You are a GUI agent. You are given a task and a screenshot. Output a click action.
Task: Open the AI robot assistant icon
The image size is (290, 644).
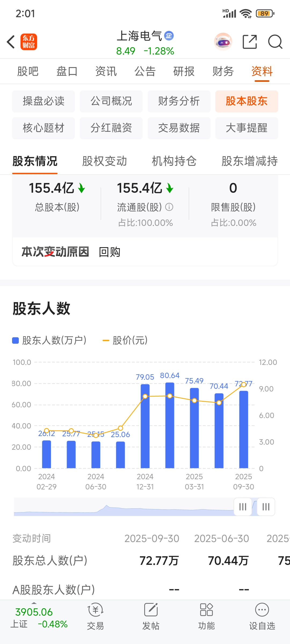(x=223, y=42)
